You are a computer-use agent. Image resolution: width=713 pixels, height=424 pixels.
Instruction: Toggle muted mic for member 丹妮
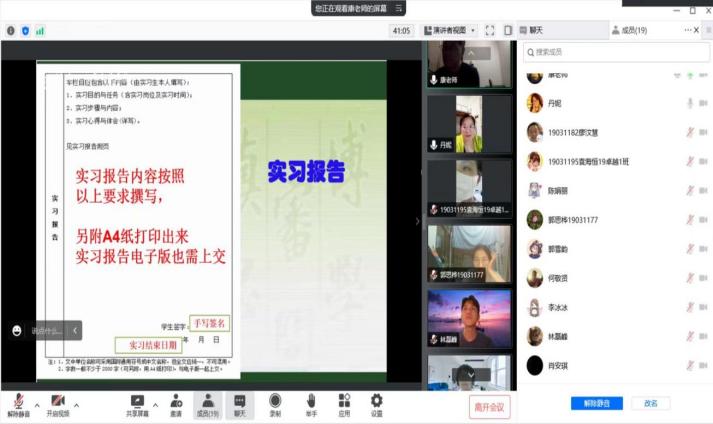[x=689, y=103]
